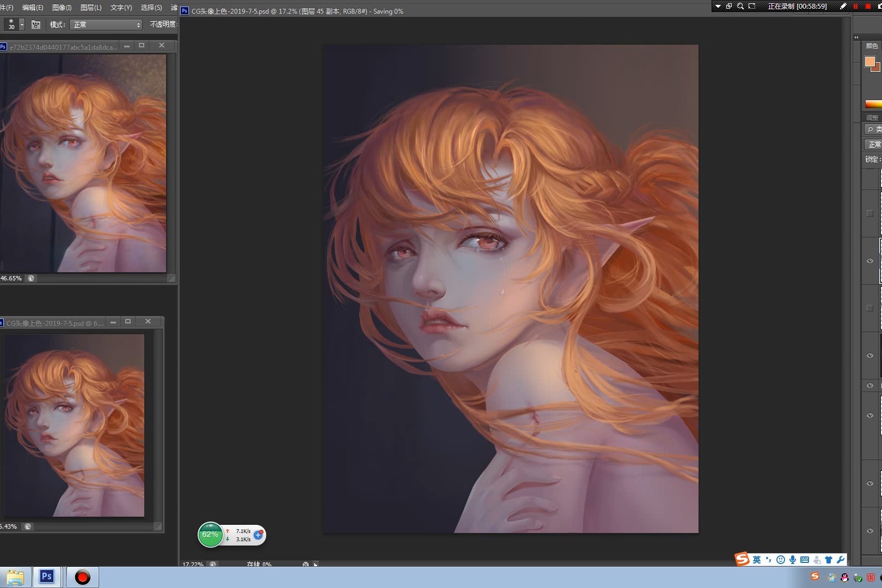
Task: Click the recorder pencil annotation icon
Action: tap(843, 7)
